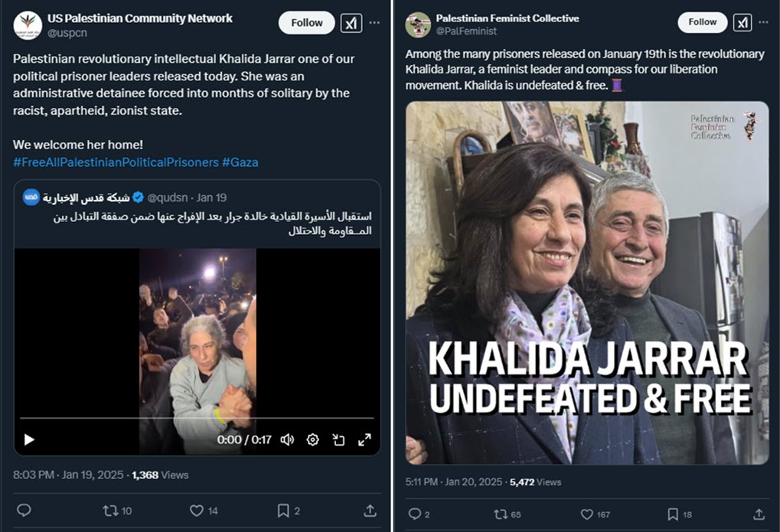
Task: Share the @PalFeminist post
Action: point(758,514)
